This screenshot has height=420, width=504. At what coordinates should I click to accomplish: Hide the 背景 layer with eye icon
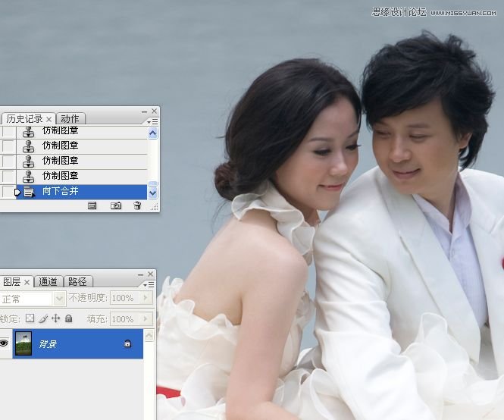point(4,344)
